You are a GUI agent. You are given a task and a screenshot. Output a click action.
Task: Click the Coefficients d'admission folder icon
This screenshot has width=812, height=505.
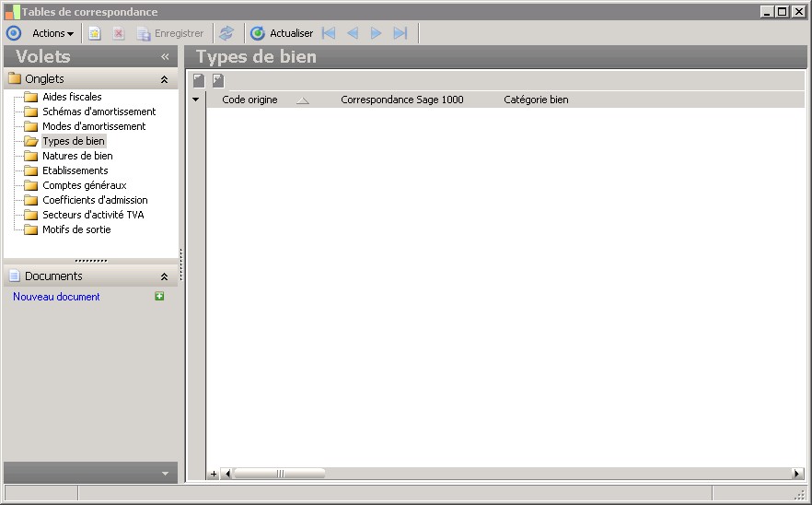pyautogui.click(x=31, y=200)
